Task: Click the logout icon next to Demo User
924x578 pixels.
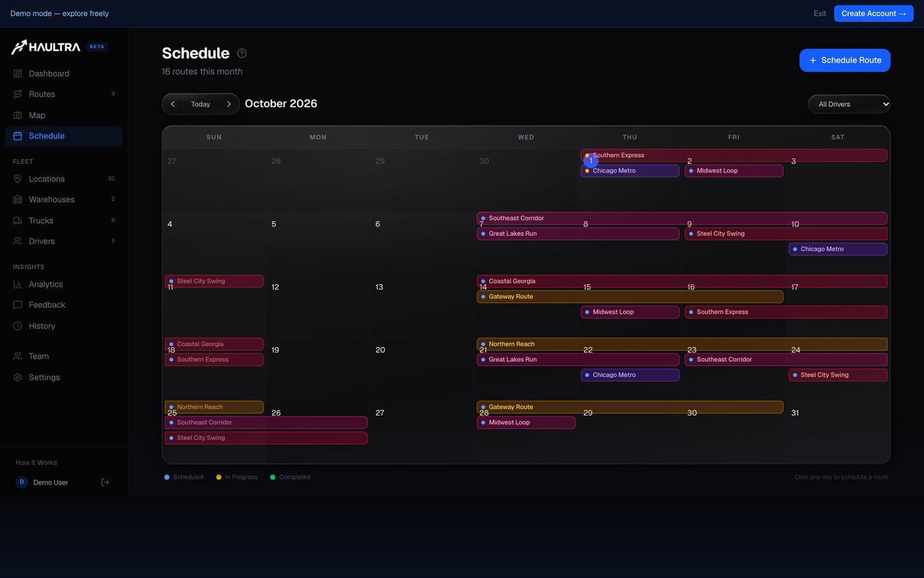Action: (105, 482)
